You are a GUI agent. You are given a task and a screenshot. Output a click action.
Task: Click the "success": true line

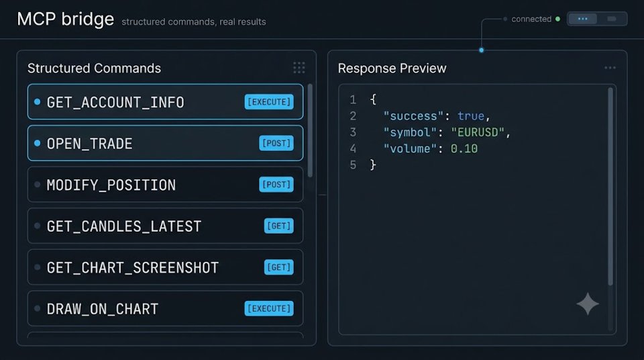tap(437, 116)
